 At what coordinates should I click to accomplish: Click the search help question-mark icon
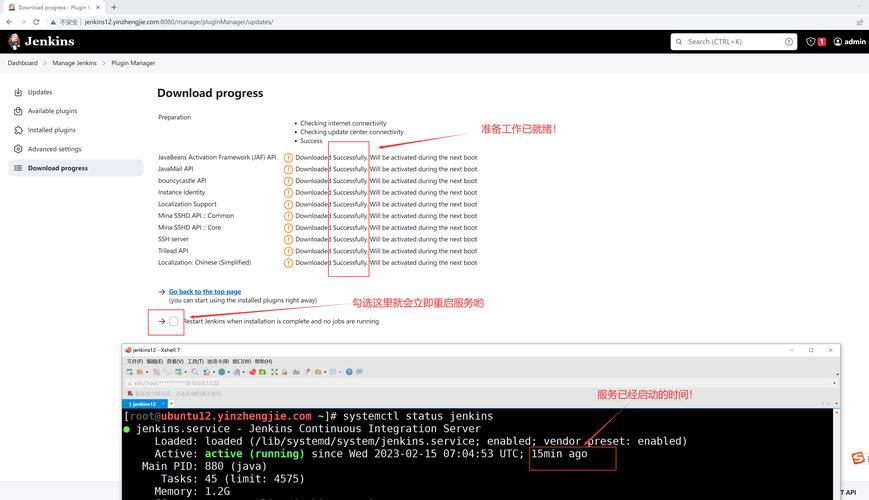[789, 42]
